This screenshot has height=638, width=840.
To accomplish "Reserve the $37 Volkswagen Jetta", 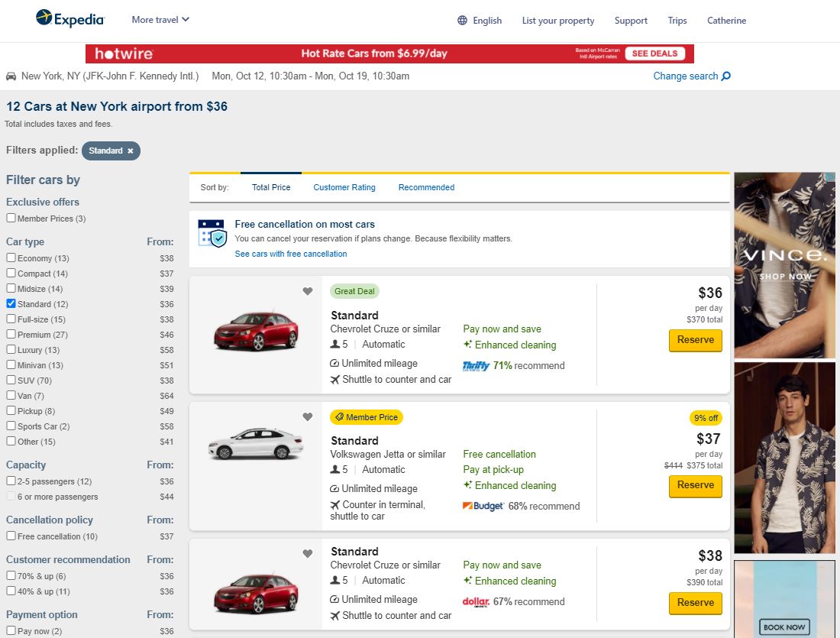I will coord(696,485).
